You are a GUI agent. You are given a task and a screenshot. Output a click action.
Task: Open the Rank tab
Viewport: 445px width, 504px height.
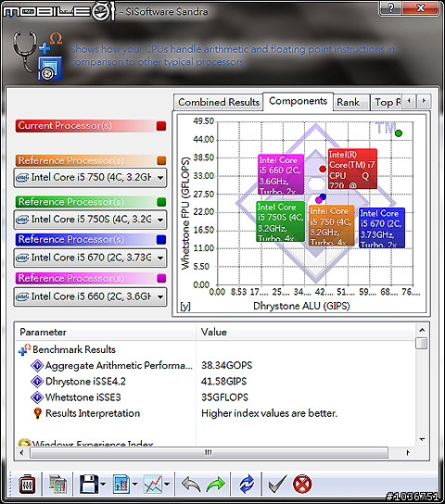point(351,102)
